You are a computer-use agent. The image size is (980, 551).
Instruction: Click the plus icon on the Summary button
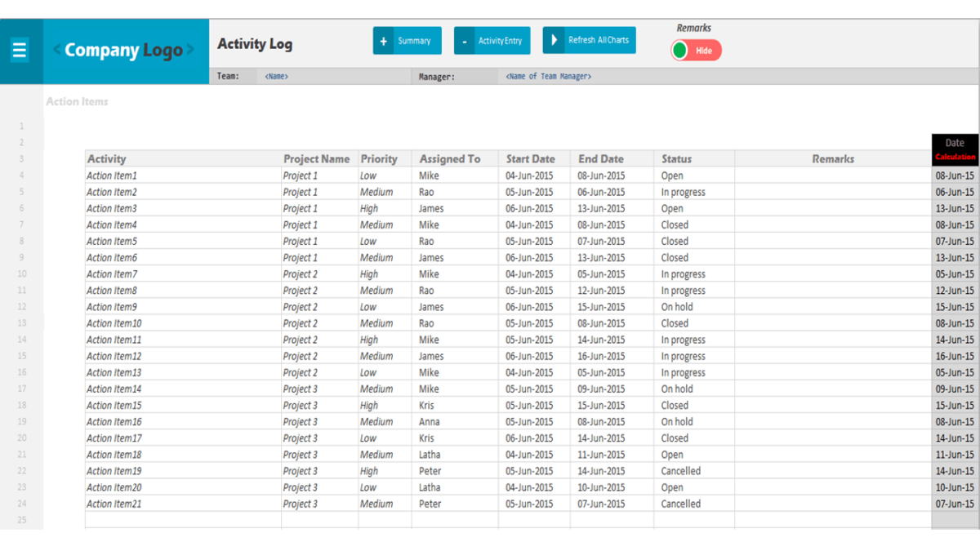point(383,39)
